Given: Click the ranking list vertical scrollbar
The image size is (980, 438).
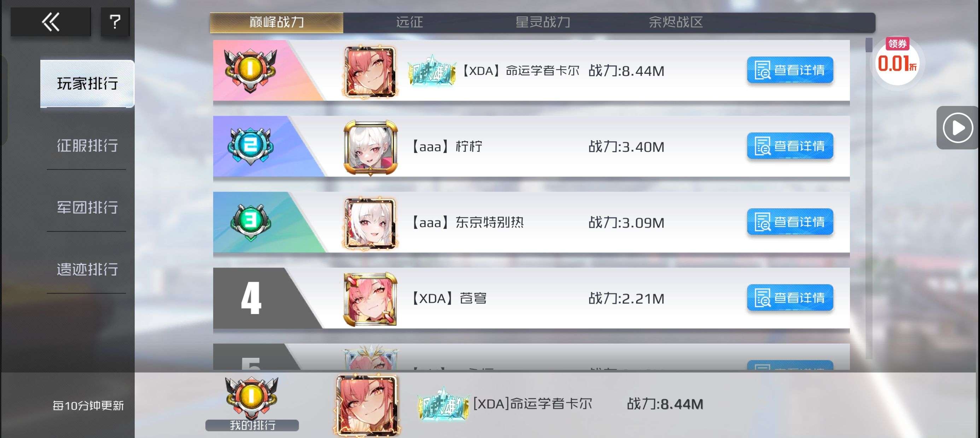Looking at the screenshot, I should coord(869,199).
